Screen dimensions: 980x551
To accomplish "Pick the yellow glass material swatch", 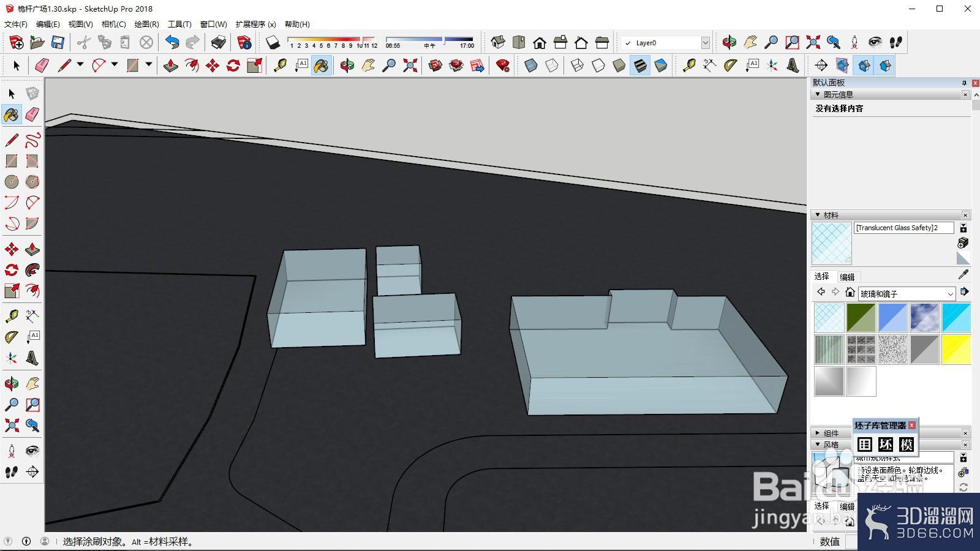I will pyautogui.click(x=956, y=350).
